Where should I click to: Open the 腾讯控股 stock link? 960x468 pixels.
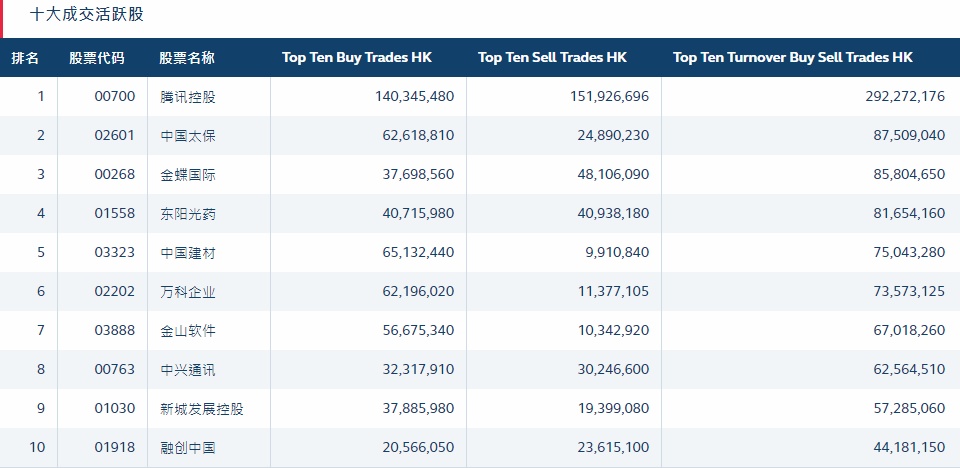coord(188,97)
